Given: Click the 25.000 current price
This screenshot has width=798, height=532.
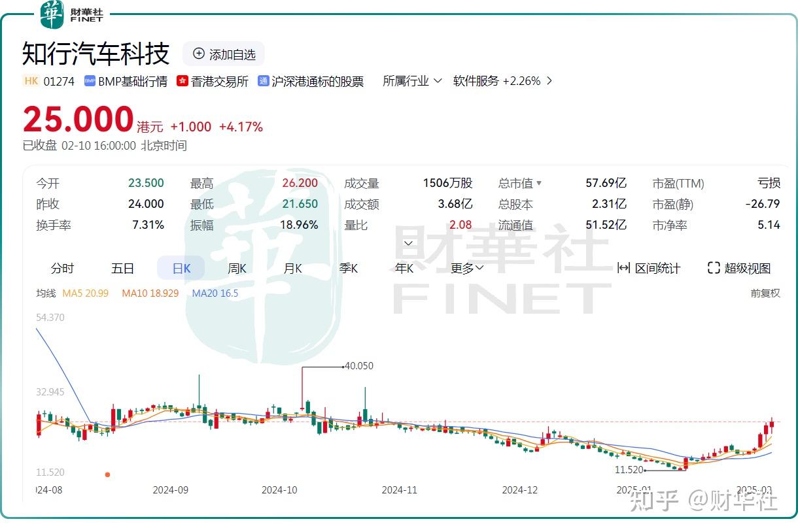Looking at the screenshot, I should click(x=78, y=120).
